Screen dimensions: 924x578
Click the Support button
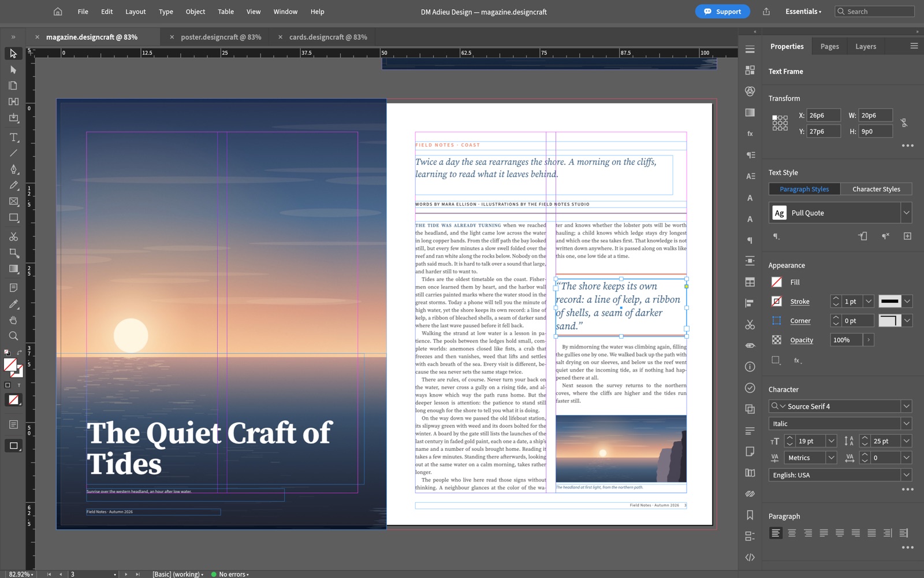(x=722, y=12)
